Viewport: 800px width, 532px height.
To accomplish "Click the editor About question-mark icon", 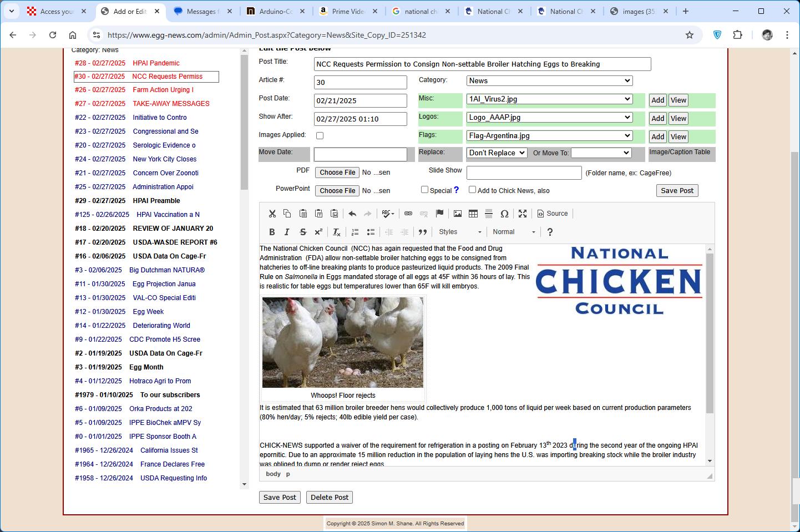I will point(550,232).
